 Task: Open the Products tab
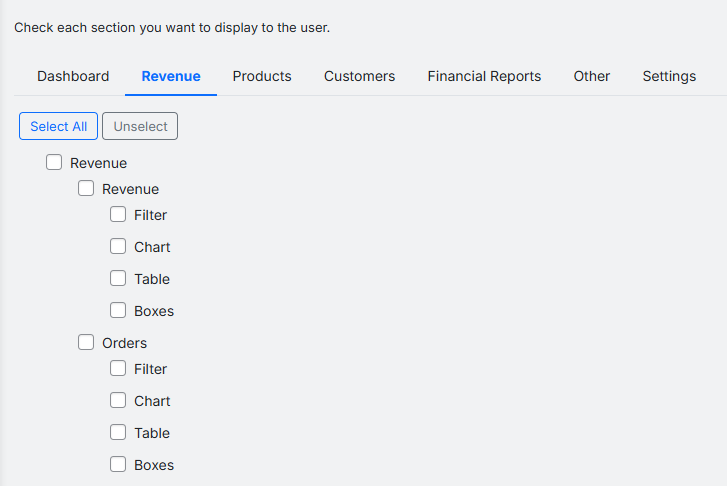click(262, 76)
